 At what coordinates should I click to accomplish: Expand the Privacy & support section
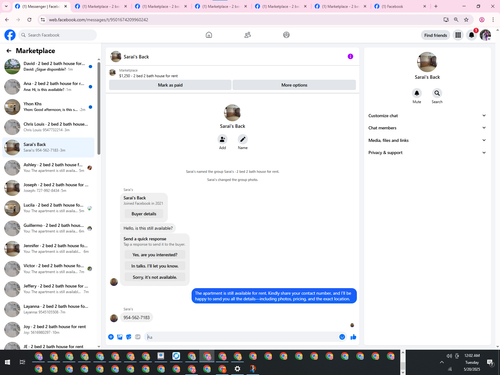click(427, 153)
